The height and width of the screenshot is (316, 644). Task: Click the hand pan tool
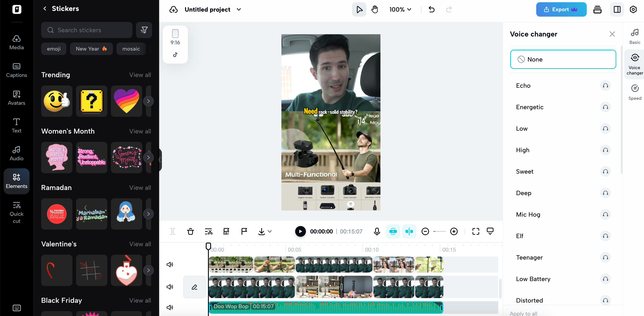[x=375, y=9]
